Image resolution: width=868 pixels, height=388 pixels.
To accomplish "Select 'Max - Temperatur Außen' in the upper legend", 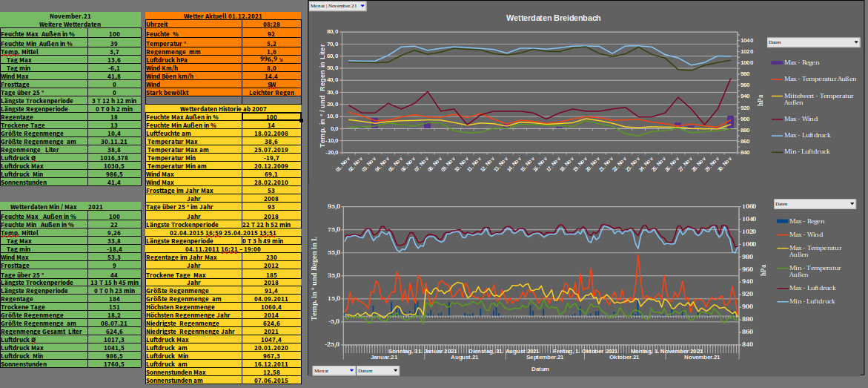I will point(821,79).
